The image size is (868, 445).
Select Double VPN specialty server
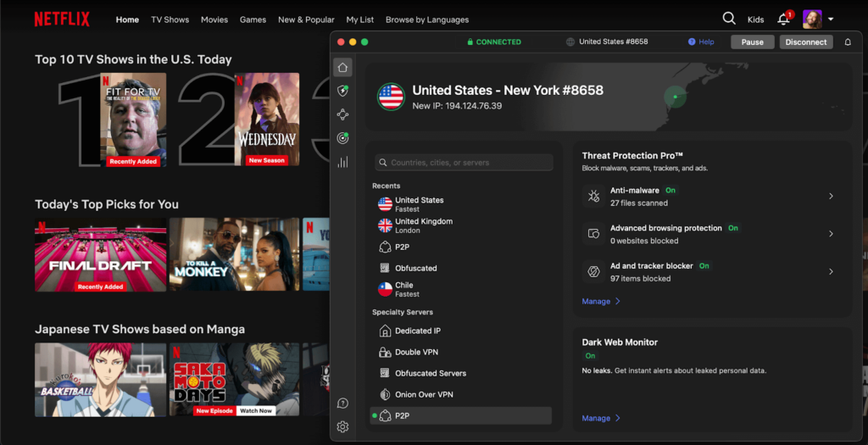click(461, 352)
